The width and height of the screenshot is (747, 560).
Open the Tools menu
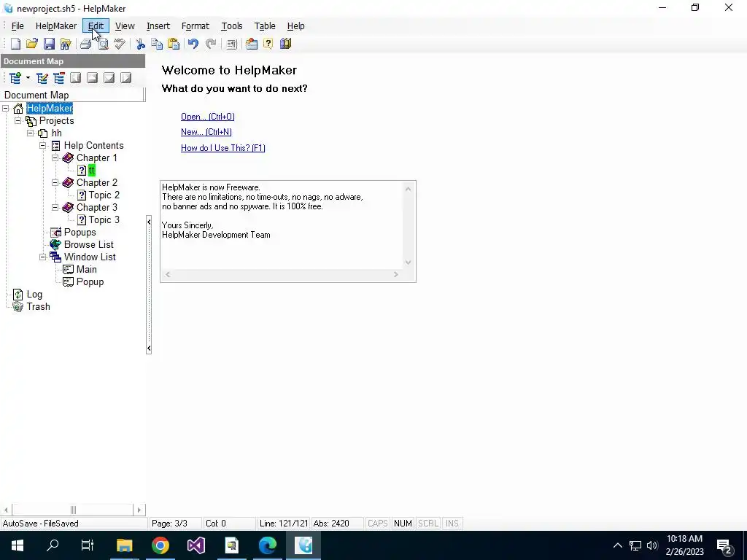click(x=231, y=26)
